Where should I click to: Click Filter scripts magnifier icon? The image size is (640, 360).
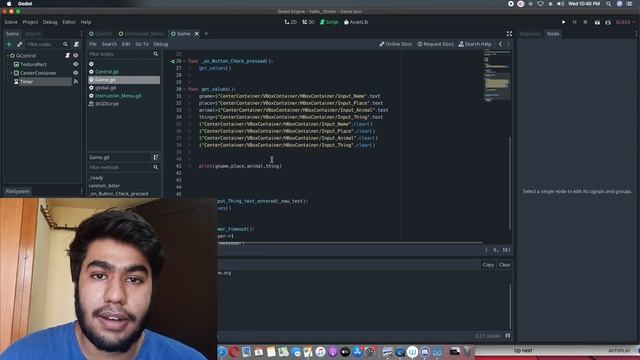click(156, 54)
